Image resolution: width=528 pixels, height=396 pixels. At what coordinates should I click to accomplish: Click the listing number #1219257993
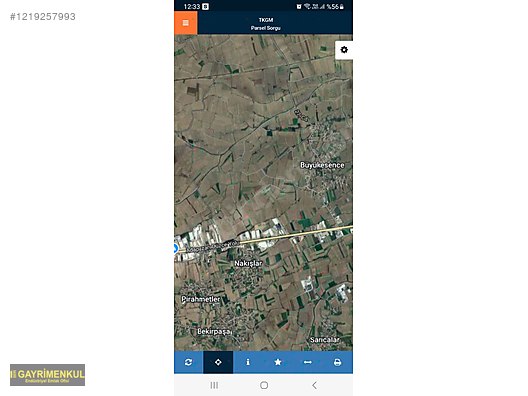tap(43, 16)
